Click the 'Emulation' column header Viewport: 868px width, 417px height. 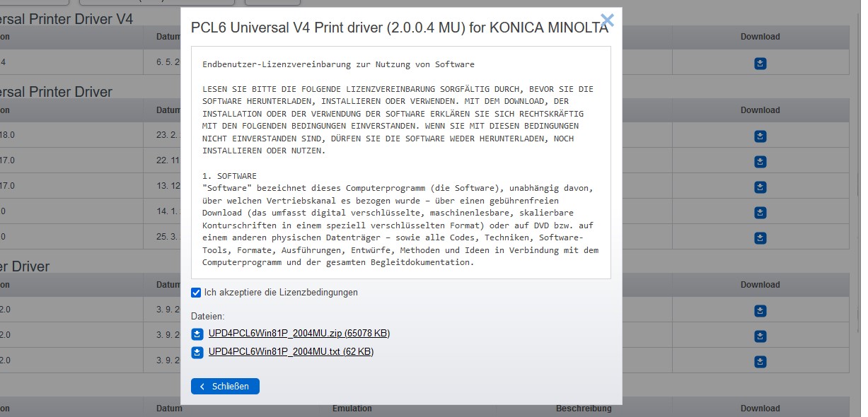point(352,409)
